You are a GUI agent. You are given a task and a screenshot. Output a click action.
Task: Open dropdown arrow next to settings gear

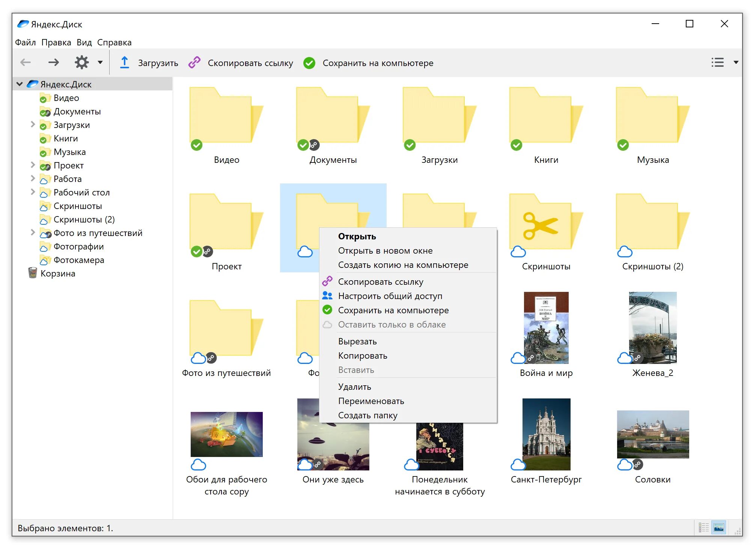coord(100,62)
